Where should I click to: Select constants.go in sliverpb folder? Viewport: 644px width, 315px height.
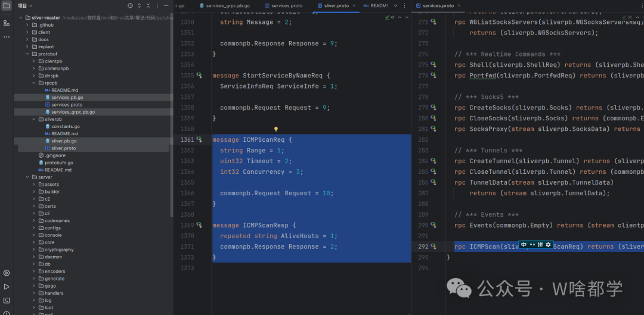[65, 127]
